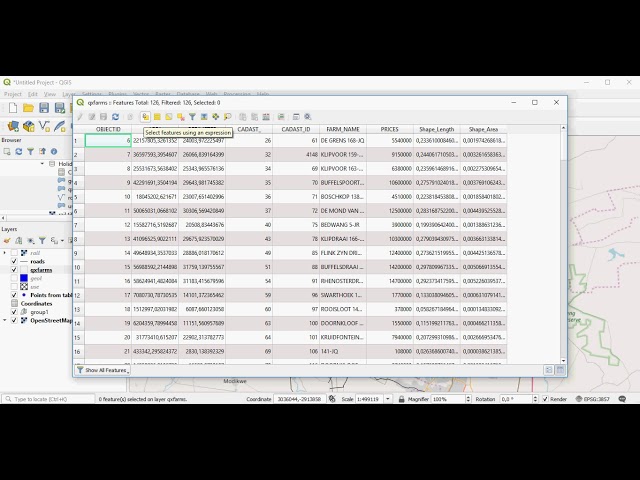Click Pan map to selected rows icon
The width and height of the screenshot is (640, 480).
(x=216, y=117)
